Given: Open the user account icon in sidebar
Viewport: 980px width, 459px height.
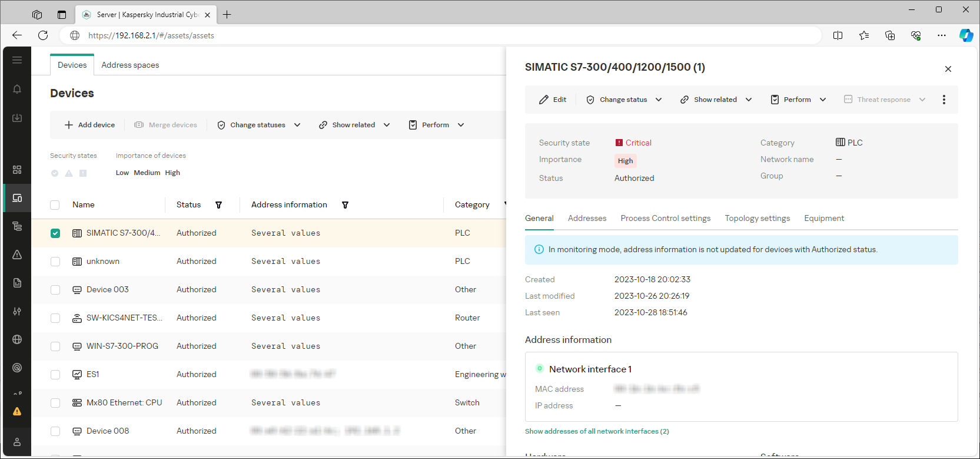Looking at the screenshot, I should [x=17, y=442].
